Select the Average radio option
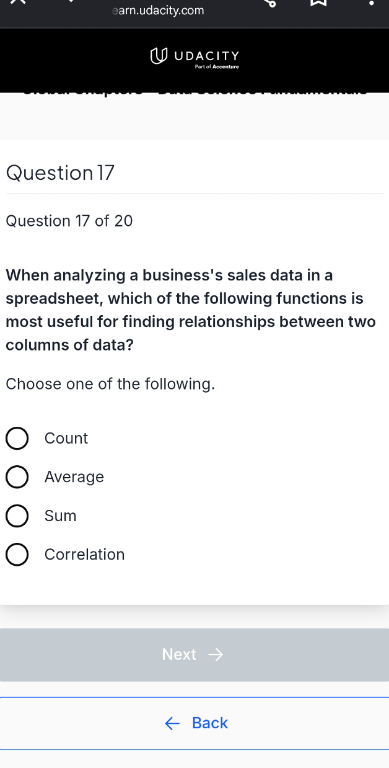The image size is (389, 768). click(17, 477)
